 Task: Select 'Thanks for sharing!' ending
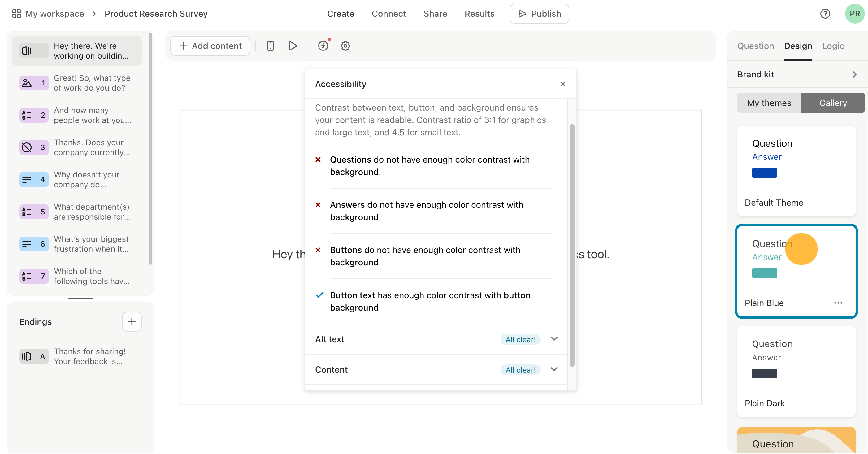(x=77, y=356)
